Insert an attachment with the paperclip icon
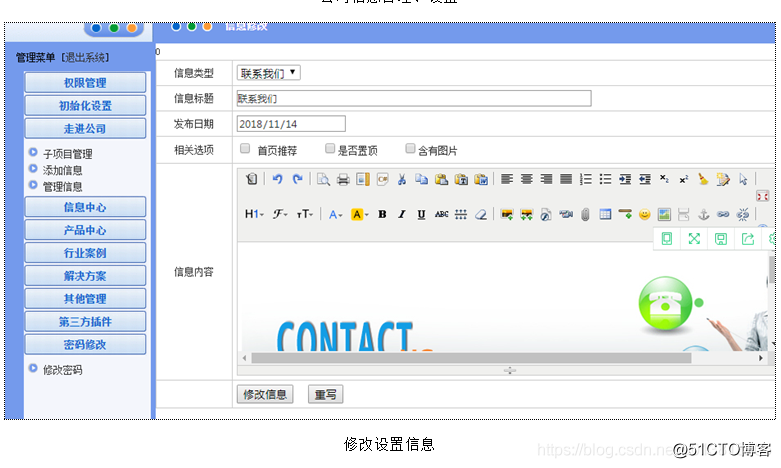The image size is (781, 468). tap(585, 215)
